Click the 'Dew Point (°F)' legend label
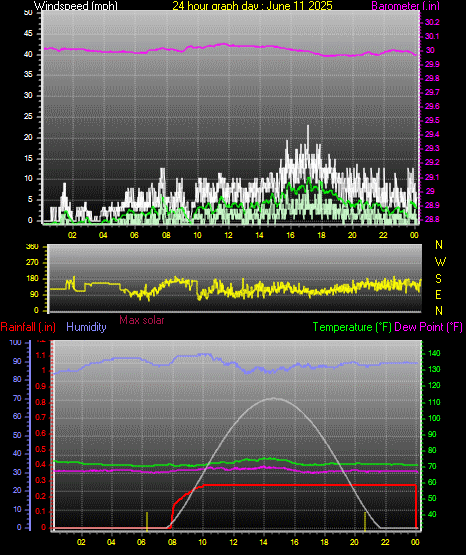466x555 pixels. point(428,327)
